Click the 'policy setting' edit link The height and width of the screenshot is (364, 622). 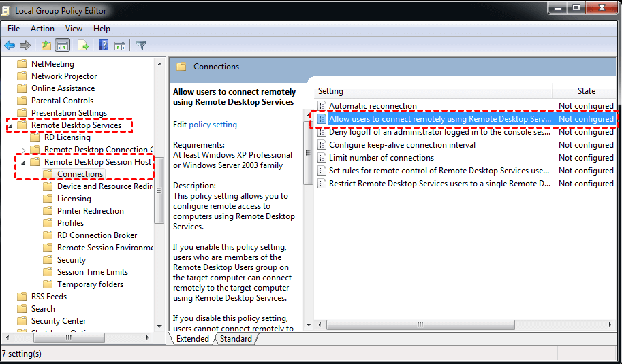[213, 125]
